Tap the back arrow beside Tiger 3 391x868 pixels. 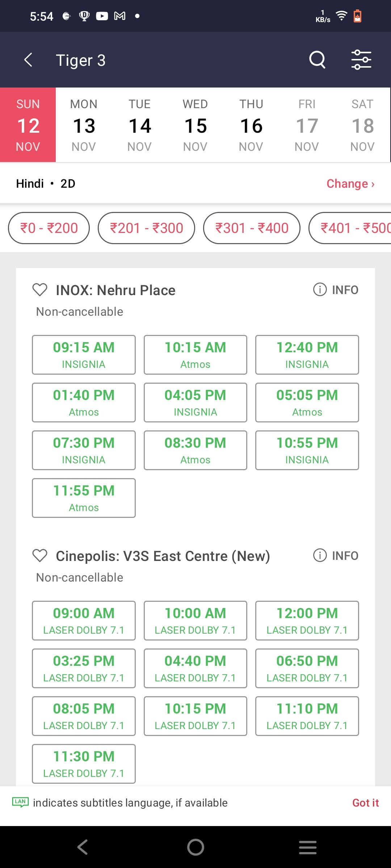[x=28, y=60]
